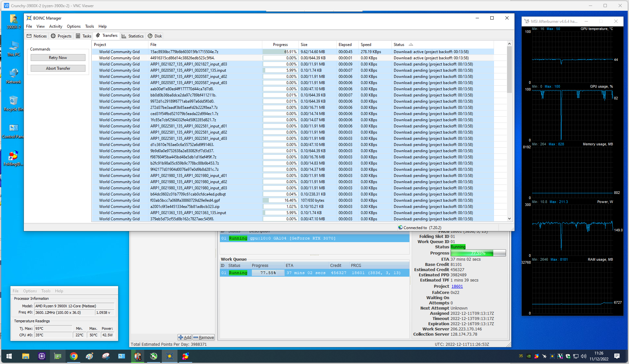Launch Google Chrome from the taskbar
The image size is (629, 364).
pos(74,356)
